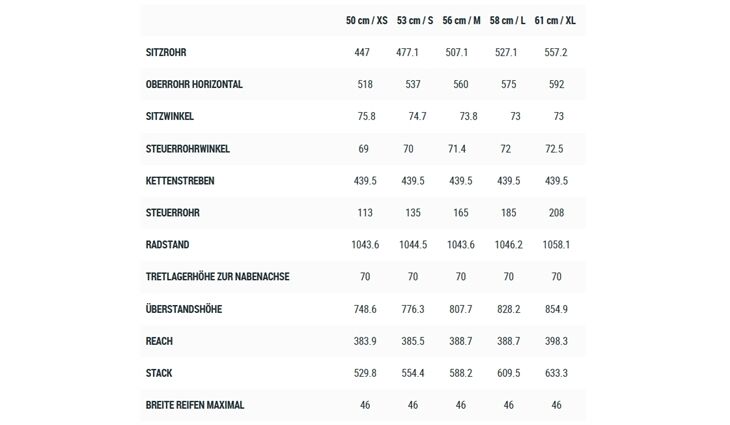Select the Sitzrohr value 447
Screen dimensions: 730x425
(x=362, y=53)
